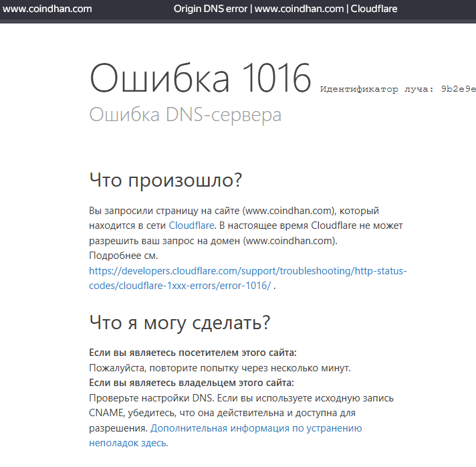Click 'Вы запросили страницу на сайте' text
The image size is (476, 467).
tap(164, 210)
